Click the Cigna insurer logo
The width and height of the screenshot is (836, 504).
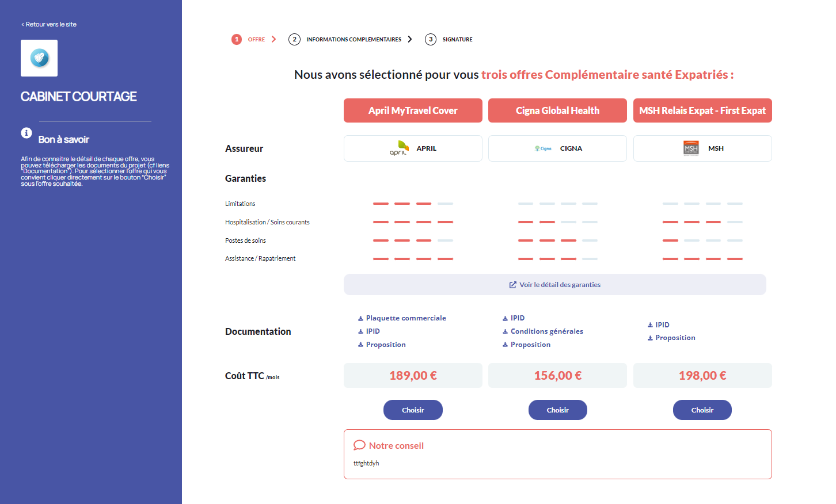(x=543, y=148)
